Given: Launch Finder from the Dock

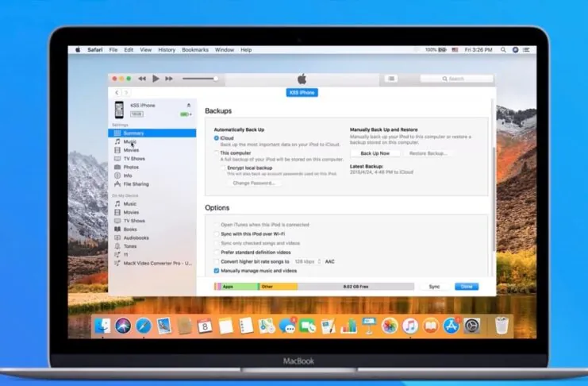Looking at the screenshot, I should 102,326.
